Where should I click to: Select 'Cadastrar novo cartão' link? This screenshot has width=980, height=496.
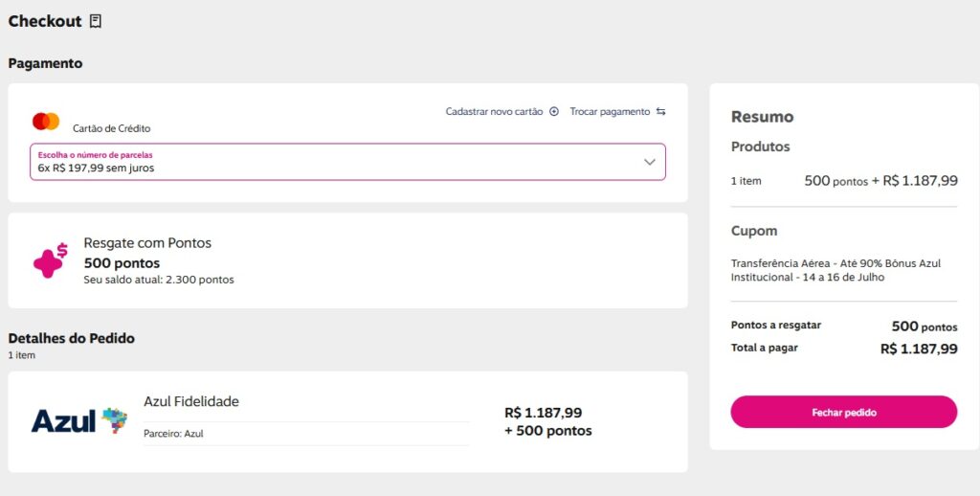tap(494, 112)
